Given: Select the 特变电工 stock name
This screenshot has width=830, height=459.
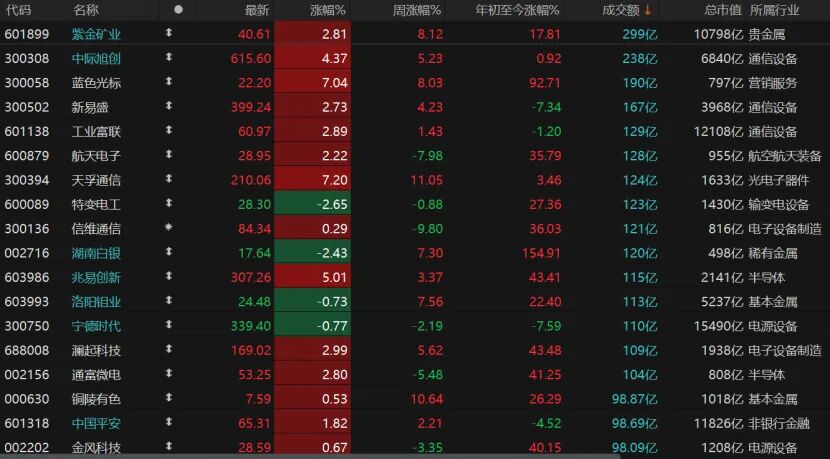Looking at the screenshot, I should (96, 205).
